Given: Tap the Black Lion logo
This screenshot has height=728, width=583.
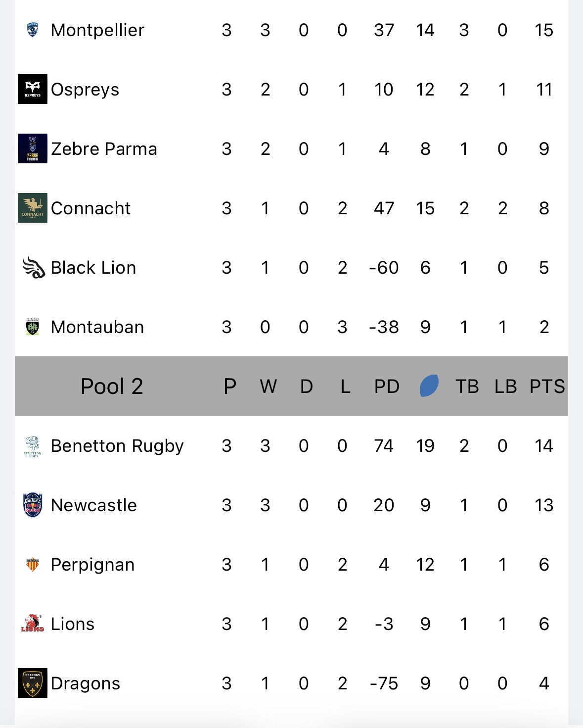Looking at the screenshot, I should tap(34, 267).
